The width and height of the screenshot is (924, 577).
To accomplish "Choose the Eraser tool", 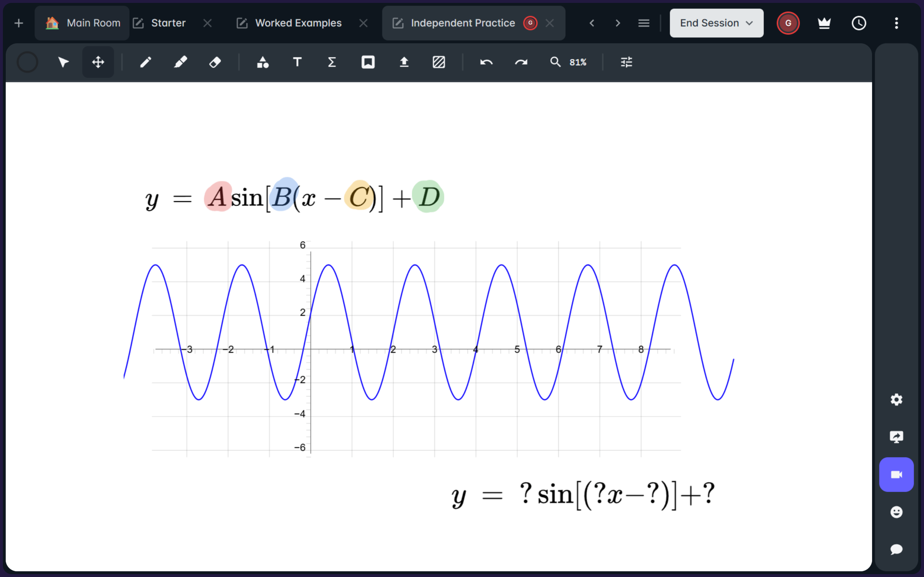I will click(x=215, y=62).
